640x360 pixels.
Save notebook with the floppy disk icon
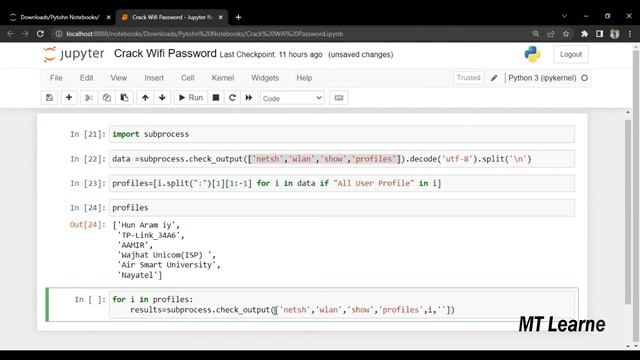[49, 98]
